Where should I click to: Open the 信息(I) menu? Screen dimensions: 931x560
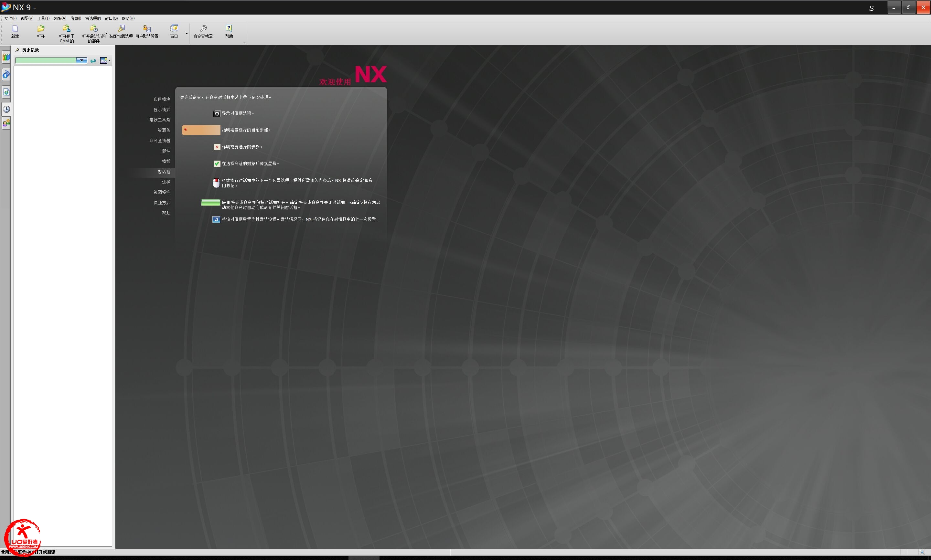75,18
